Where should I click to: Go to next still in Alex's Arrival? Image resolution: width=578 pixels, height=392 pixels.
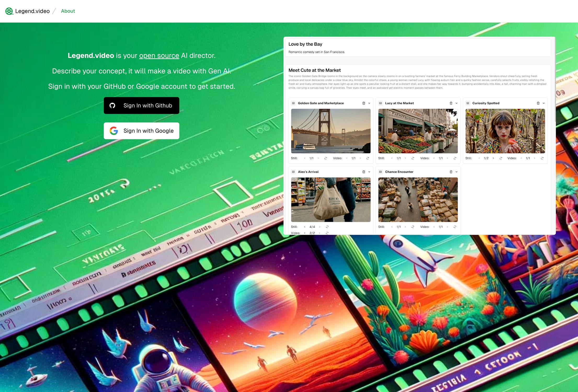319,227
